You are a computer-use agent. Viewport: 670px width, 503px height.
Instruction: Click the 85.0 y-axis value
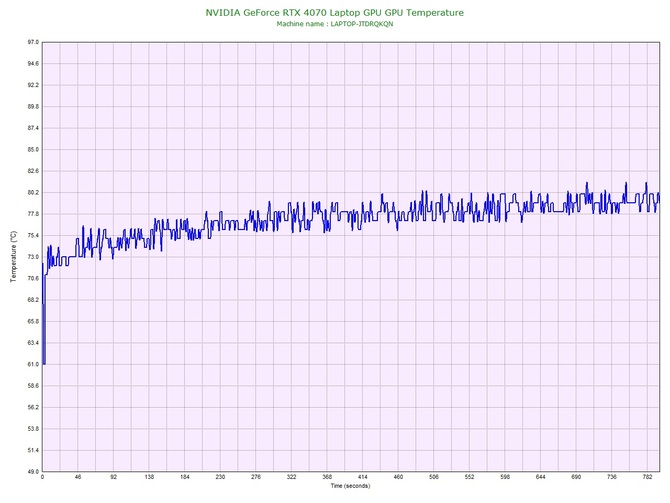pos(33,150)
